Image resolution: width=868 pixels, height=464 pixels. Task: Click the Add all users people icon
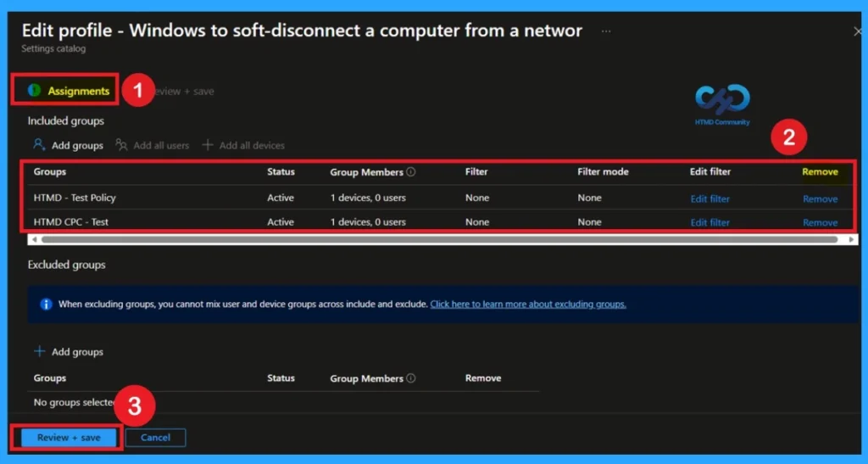(121, 144)
